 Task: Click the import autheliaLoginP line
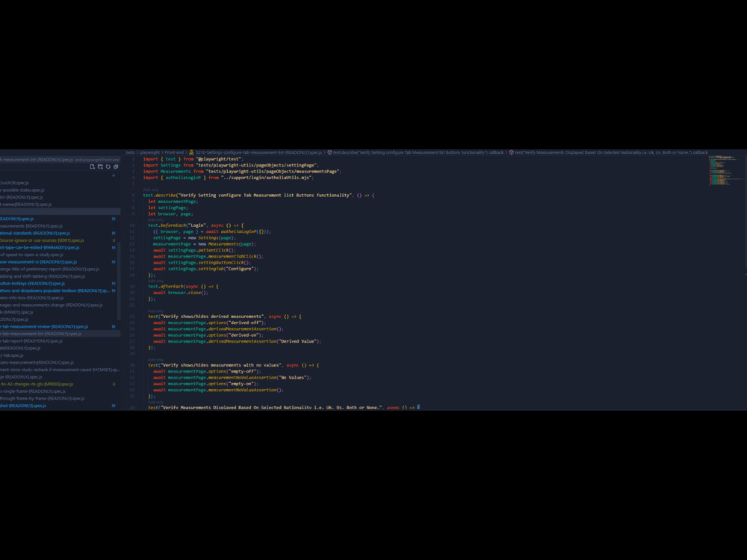pyautogui.click(x=228, y=178)
